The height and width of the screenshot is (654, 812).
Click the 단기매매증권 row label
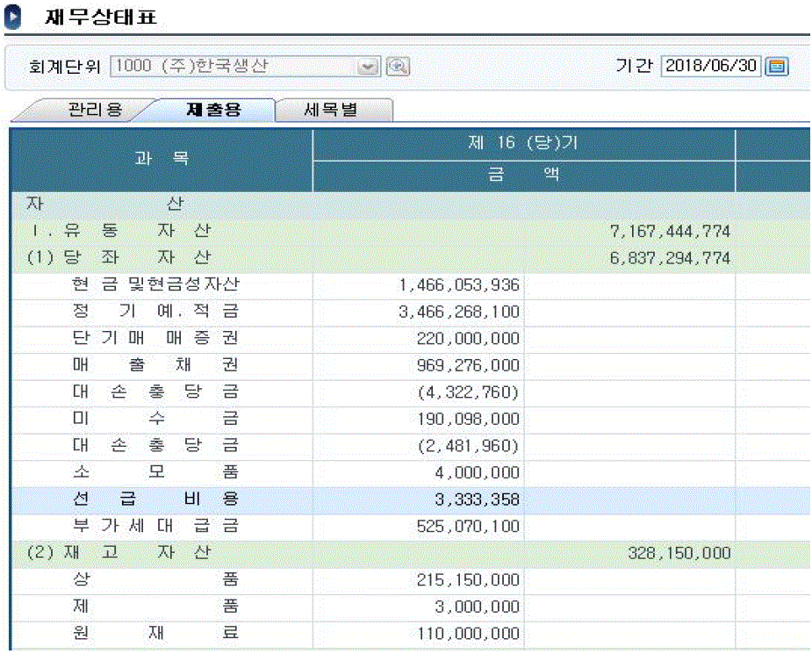coord(155,338)
